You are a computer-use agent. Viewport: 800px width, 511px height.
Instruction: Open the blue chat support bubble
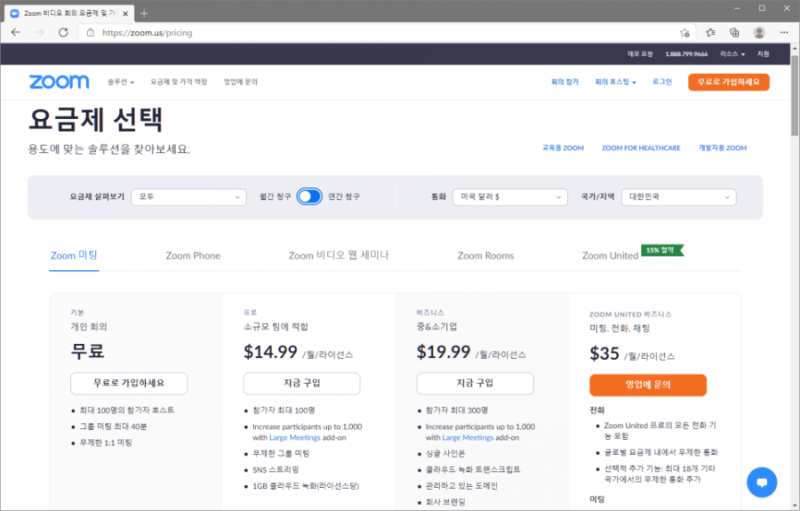click(762, 482)
